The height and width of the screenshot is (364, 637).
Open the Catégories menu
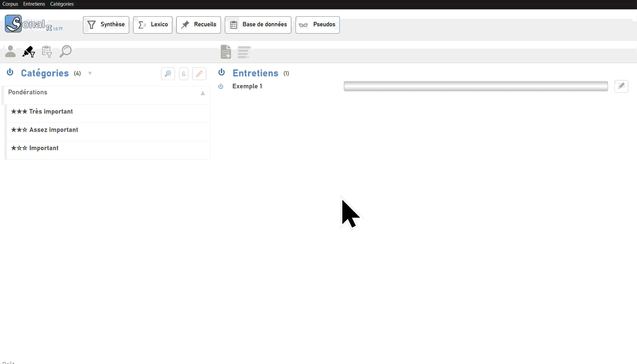pos(62,4)
